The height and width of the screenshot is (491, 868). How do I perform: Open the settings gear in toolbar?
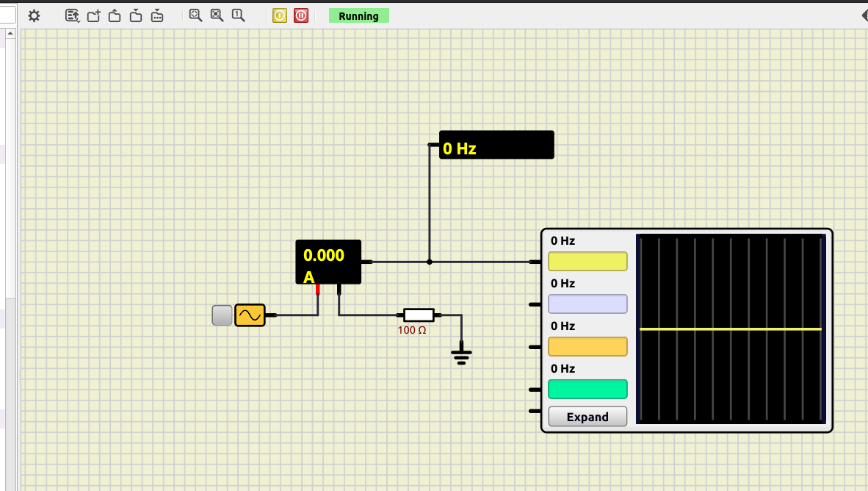click(34, 15)
